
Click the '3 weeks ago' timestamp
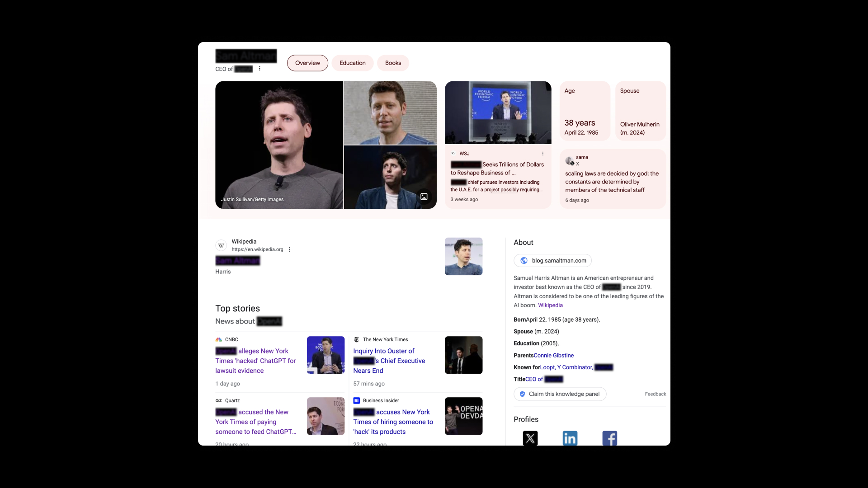click(x=464, y=200)
